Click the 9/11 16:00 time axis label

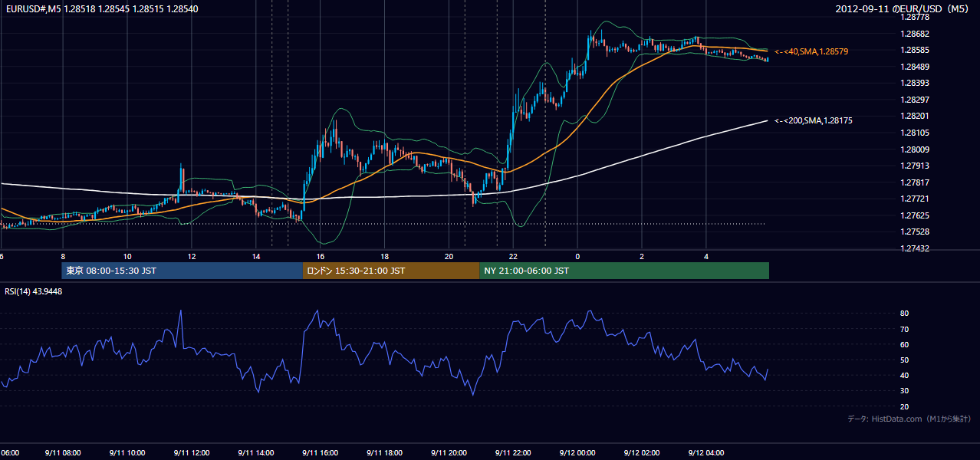(321, 452)
